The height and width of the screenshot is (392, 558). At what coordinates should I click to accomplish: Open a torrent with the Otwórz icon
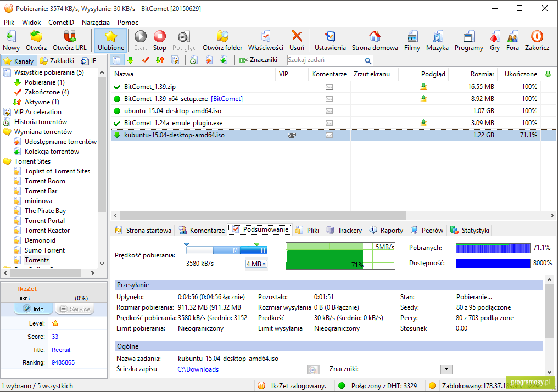click(x=36, y=40)
